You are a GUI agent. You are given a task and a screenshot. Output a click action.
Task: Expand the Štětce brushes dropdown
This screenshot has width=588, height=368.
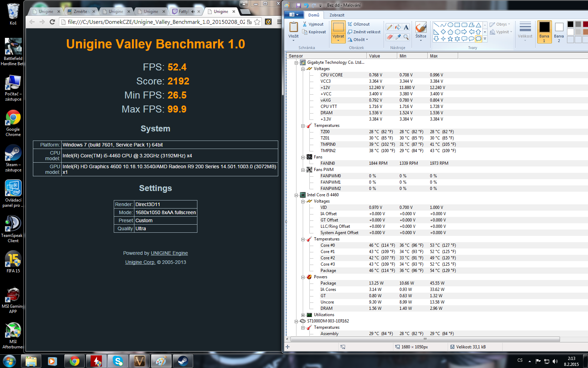click(421, 40)
